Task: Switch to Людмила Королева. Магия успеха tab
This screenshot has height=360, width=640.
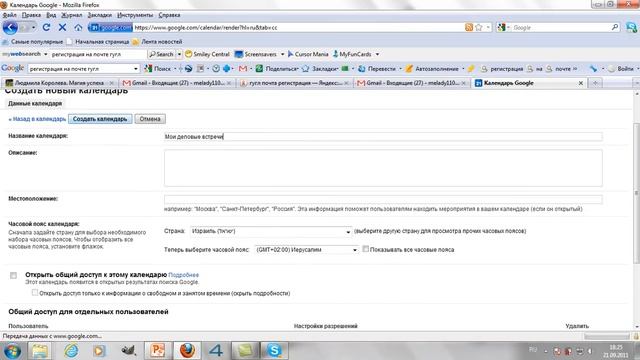Action: pyautogui.click(x=59, y=83)
